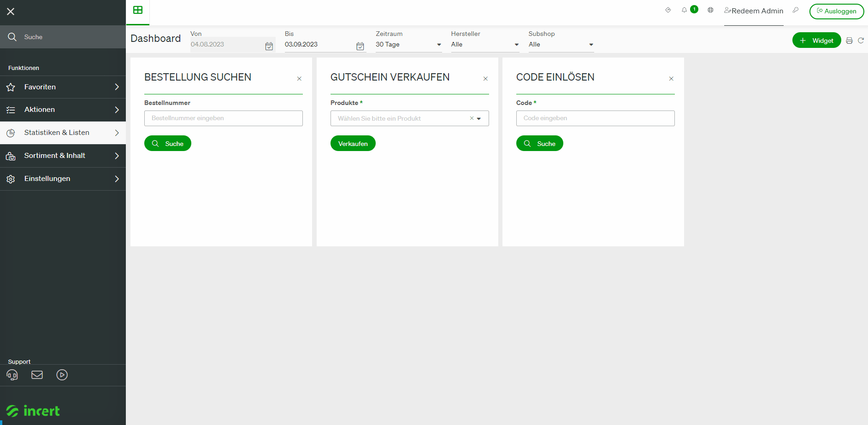
Task: Open language selection globe icon
Action: tap(710, 10)
